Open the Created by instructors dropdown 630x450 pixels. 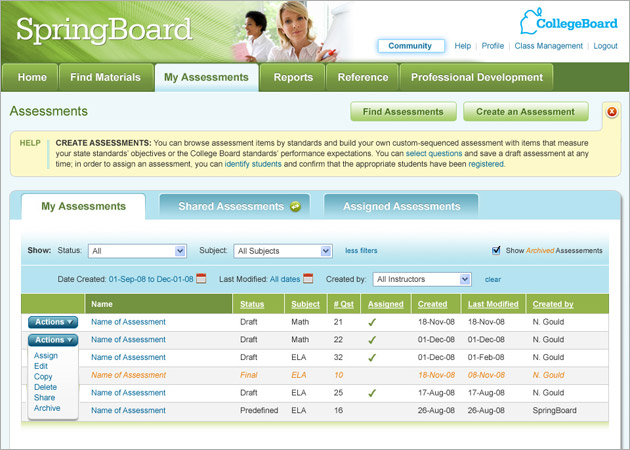pyautogui.click(x=422, y=279)
